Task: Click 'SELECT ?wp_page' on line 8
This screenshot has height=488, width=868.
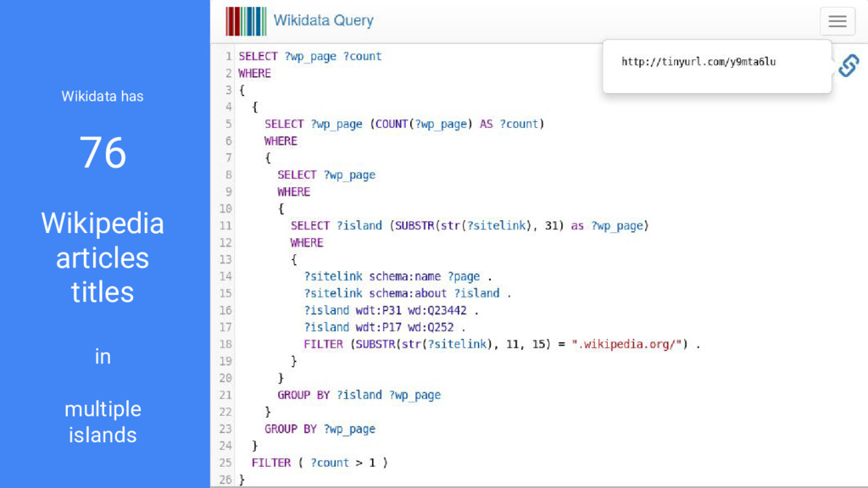Action: pos(326,175)
